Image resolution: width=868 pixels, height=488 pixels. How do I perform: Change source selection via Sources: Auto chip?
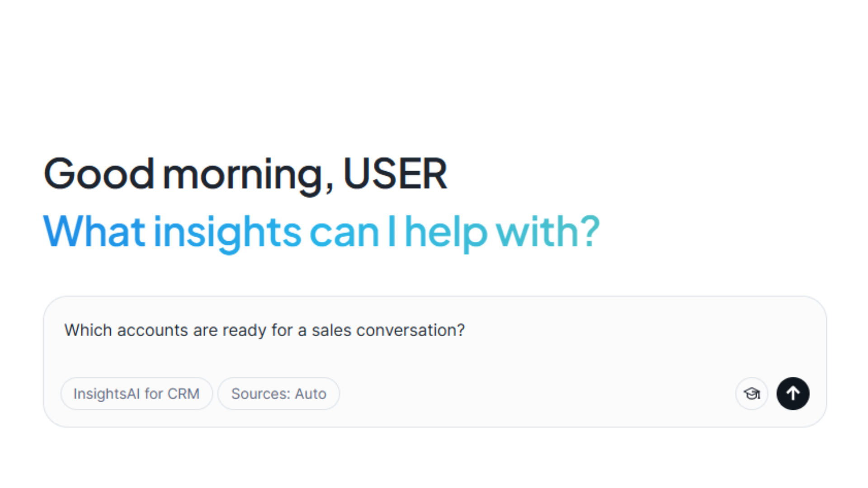point(278,394)
